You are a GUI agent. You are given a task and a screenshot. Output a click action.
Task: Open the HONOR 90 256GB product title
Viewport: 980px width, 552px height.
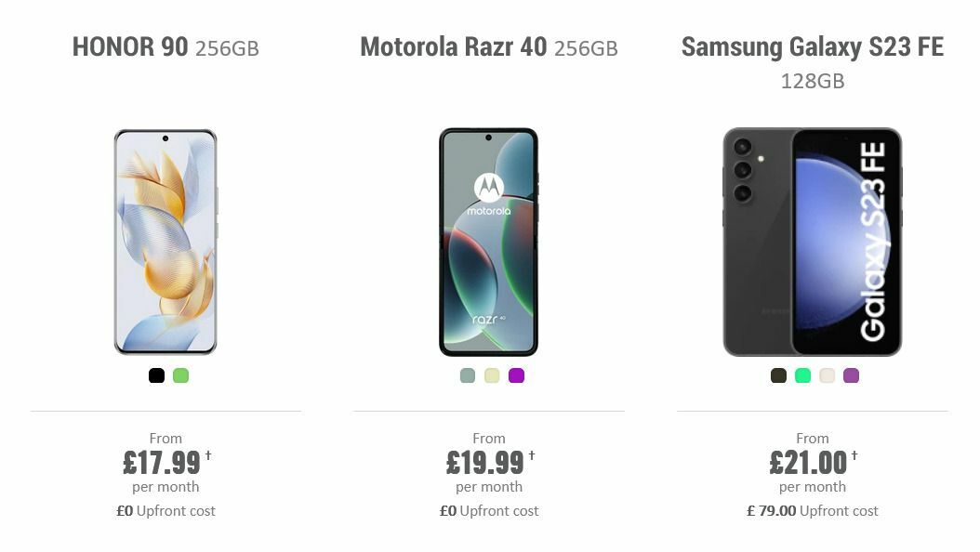pos(166,47)
